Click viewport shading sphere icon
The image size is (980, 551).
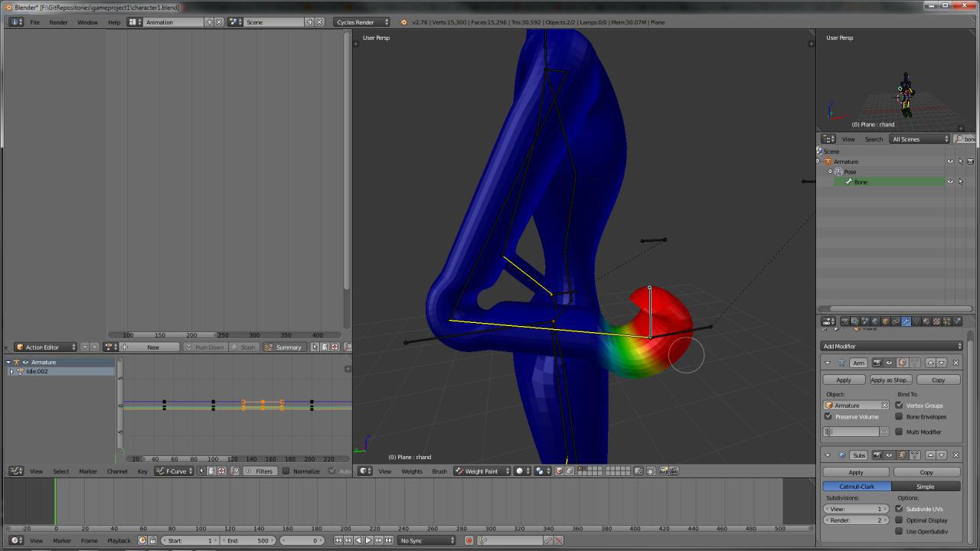[x=521, y=471]
